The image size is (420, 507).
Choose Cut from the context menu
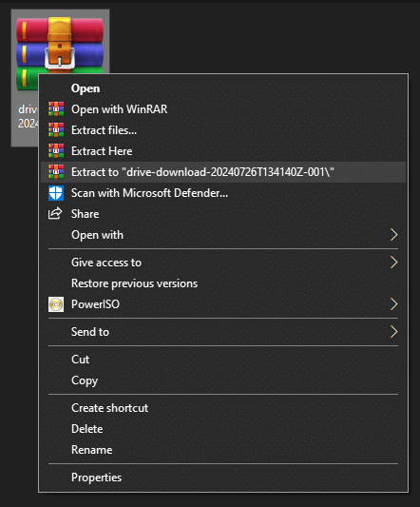(223, 360)
